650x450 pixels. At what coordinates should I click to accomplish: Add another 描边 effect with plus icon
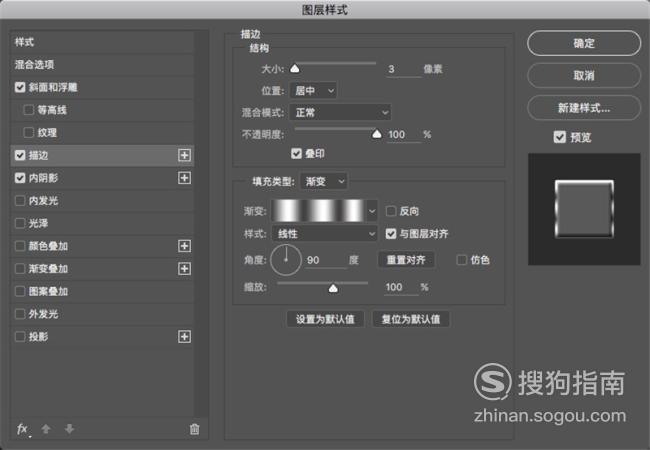(x=184, y=155)
